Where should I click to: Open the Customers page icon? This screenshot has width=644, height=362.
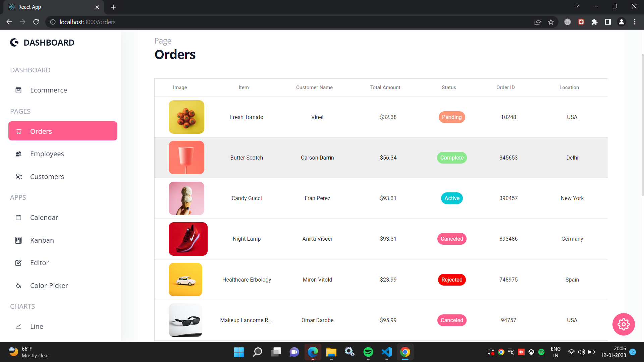pyautogui.click(x=18, y=177)
